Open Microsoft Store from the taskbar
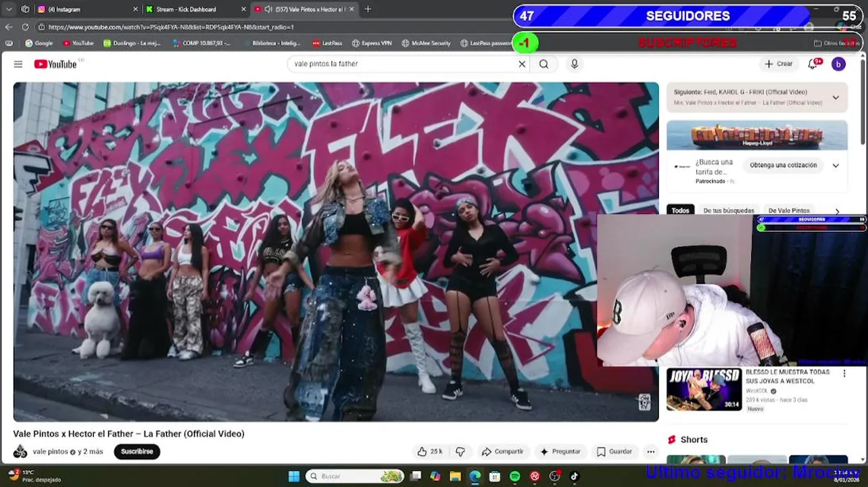The width and height of the screenshot is (868, 487). pos(495,476)
